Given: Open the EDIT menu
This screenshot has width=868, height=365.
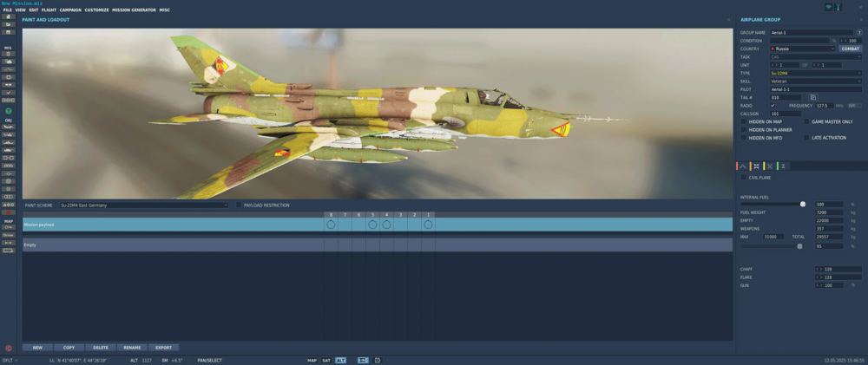Looking at the screenshot, I should (x=34, y=10).
